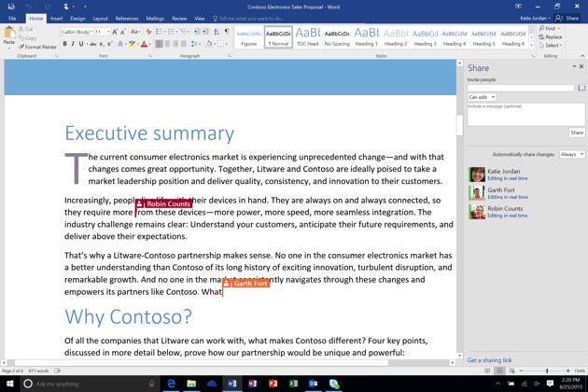Click the paragraph Shading bucket icon
This screenshot has width=588, height=392.
tap(209, 44)
